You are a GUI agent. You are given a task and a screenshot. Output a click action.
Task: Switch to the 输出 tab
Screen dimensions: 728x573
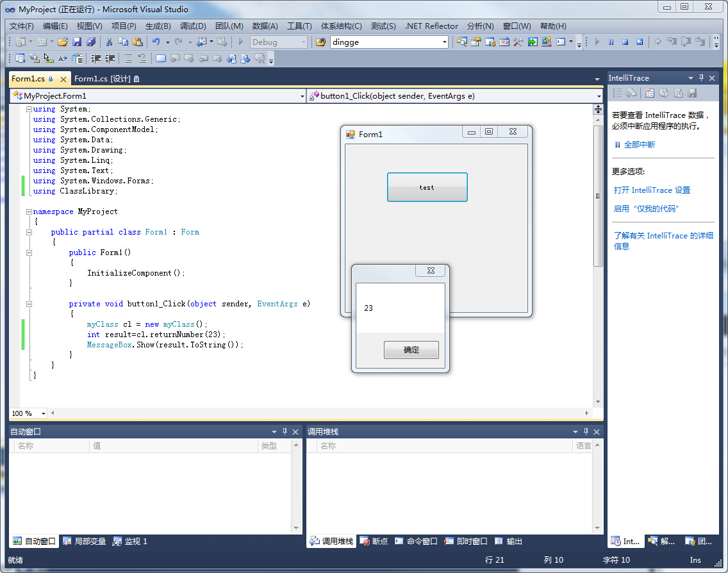coord(509,542)
